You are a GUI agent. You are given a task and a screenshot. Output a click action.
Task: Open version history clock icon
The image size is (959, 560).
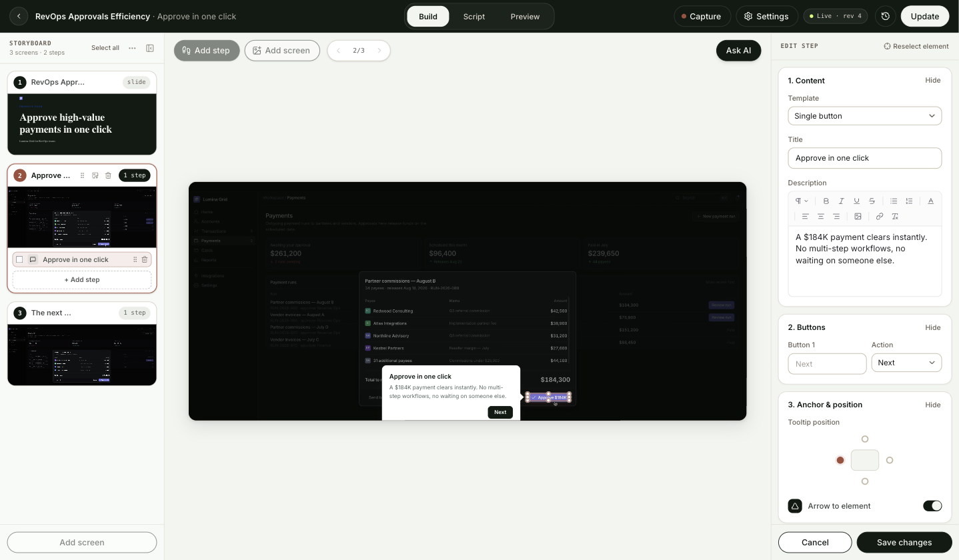tap(885, 16)
